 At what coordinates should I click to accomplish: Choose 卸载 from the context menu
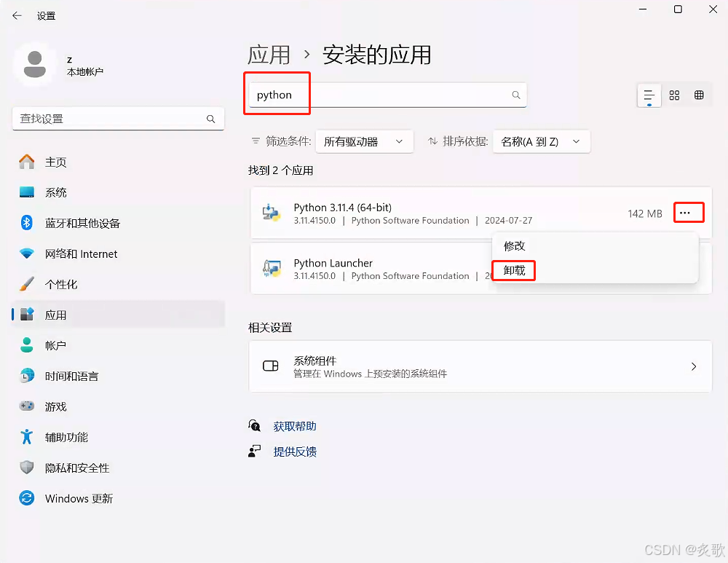click(x=515, y=270)
